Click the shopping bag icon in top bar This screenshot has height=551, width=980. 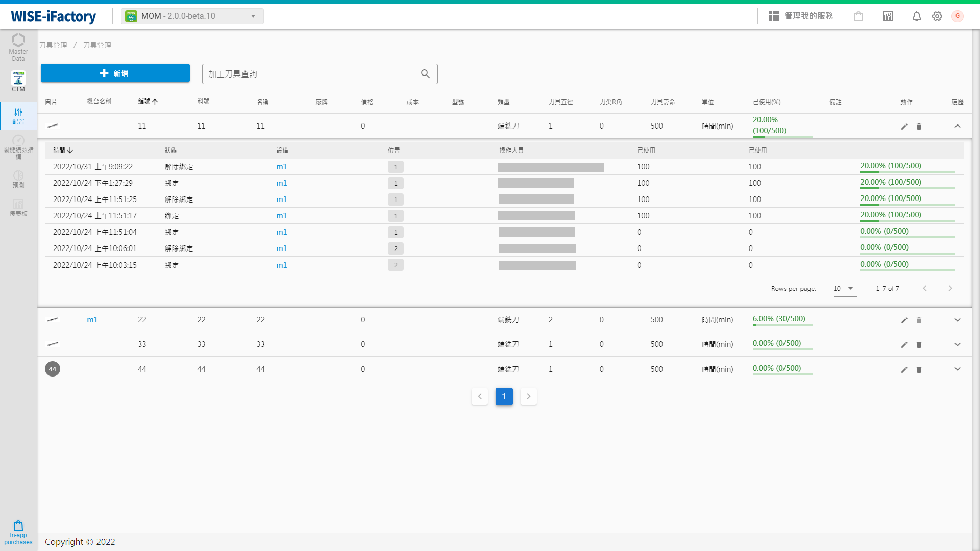[x=858, y=16]
